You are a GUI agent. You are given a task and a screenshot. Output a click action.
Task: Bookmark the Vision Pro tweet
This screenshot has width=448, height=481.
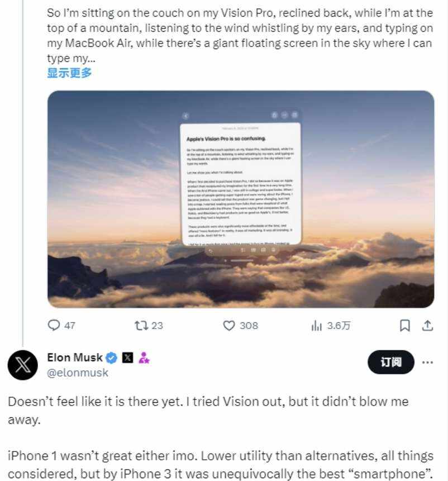(x=406, y=325)
